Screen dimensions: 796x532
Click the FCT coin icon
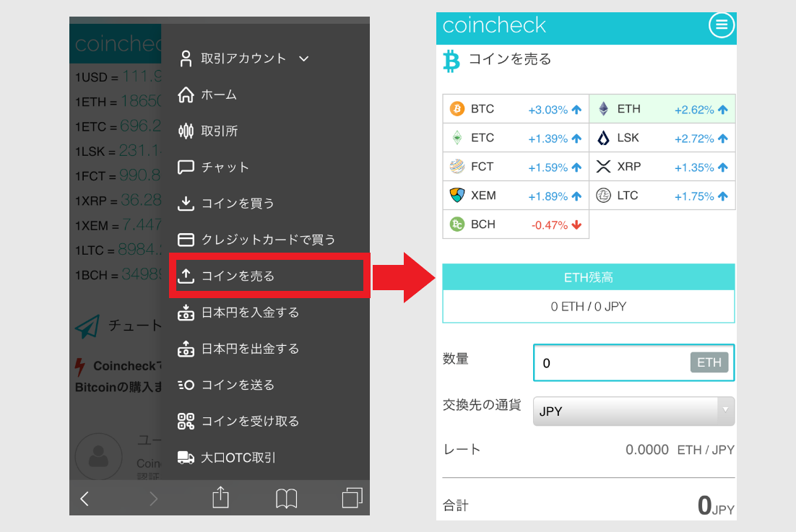pyautogui.click(x=457, y=166)
